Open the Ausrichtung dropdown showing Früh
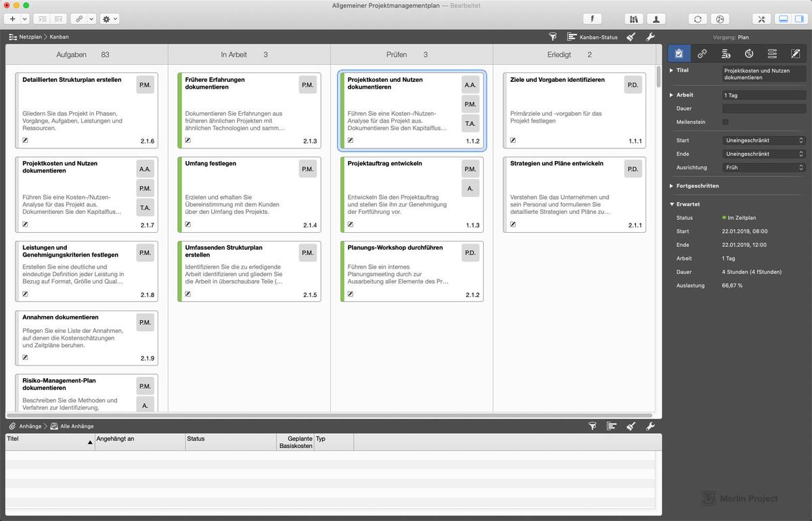This screenshot has height=521, width=812. click(764, 167)
